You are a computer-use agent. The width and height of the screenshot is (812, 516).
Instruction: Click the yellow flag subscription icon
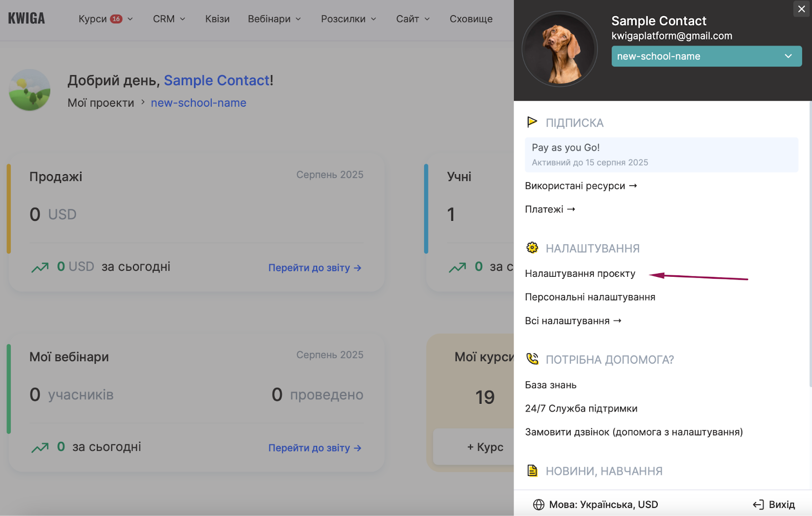pyautogui.click(x=532, y=122)
